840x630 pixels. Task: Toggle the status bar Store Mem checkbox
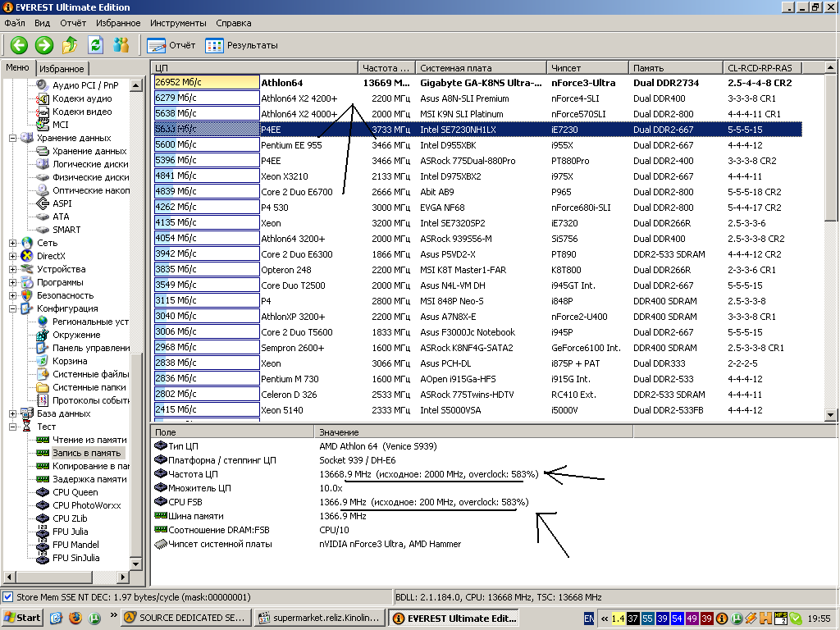[8, 597]
